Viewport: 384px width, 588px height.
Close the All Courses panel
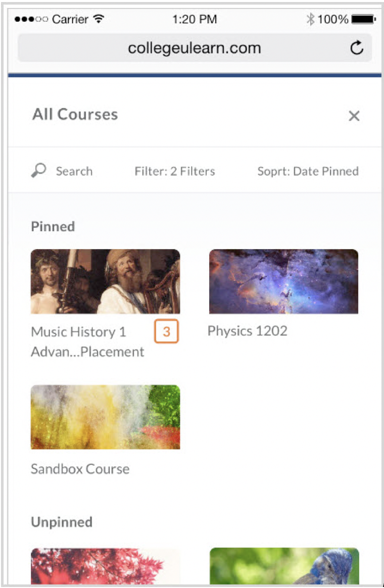click(354, 116)
